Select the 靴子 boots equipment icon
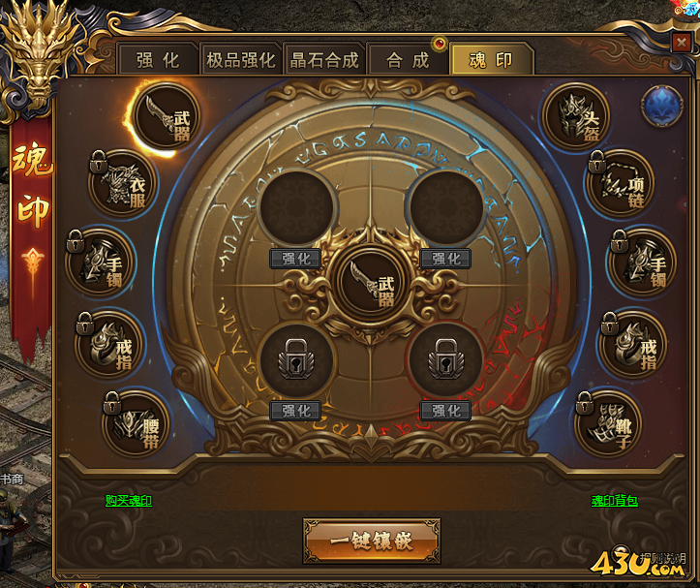Image resolution: width=700 pixels, height=588 pixels. pyautogui.click(x=608, y=424)
